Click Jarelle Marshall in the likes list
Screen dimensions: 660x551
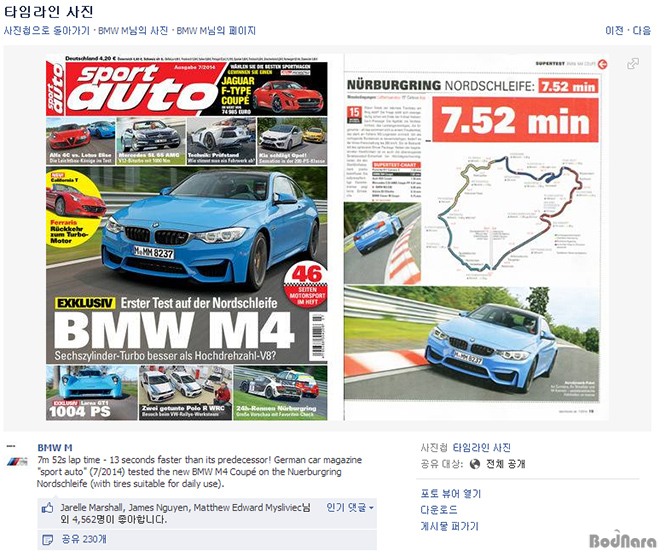(91, 507)
